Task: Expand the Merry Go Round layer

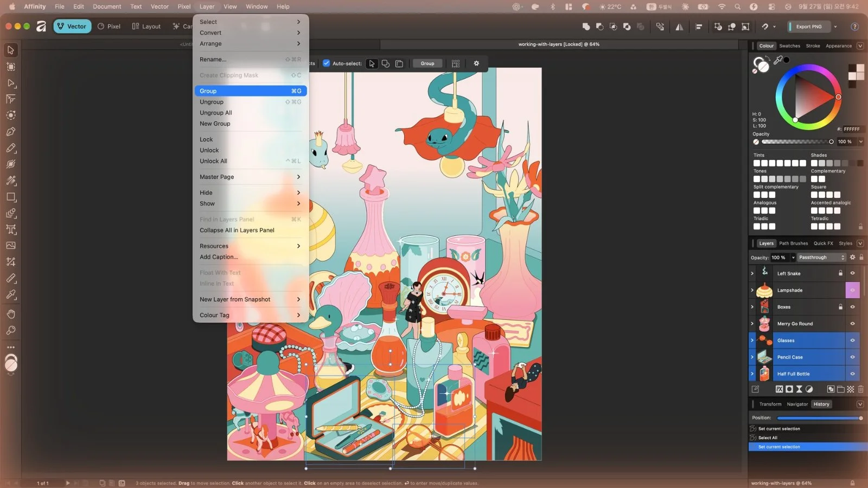Action: (x=752, y=324)
